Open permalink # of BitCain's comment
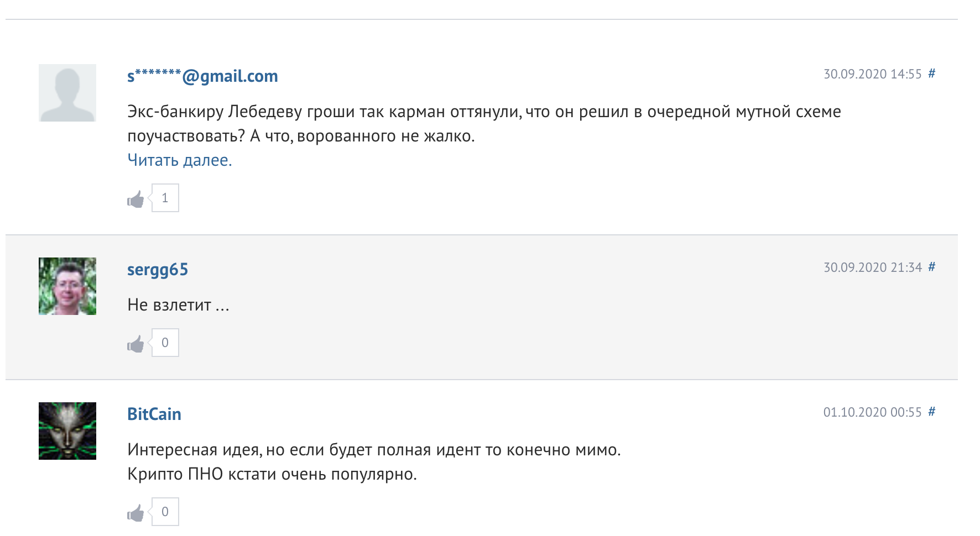The image size is (980, 536). coord(931,412)
